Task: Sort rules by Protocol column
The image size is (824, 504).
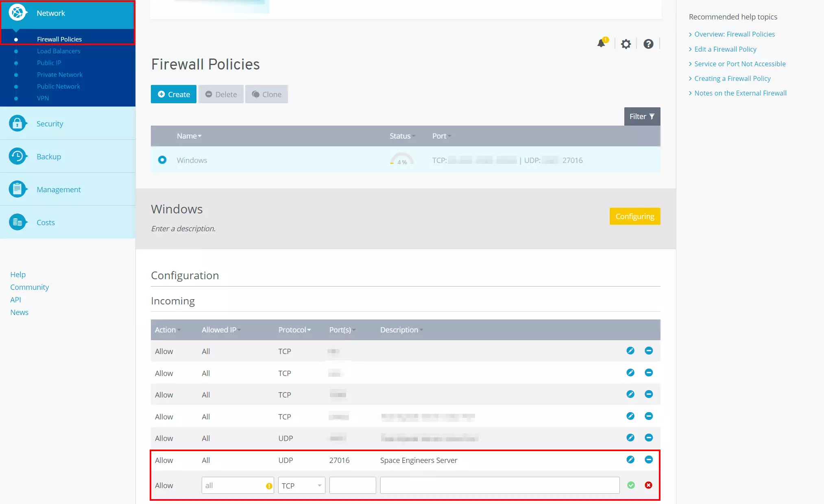Action: coord(294,330)
